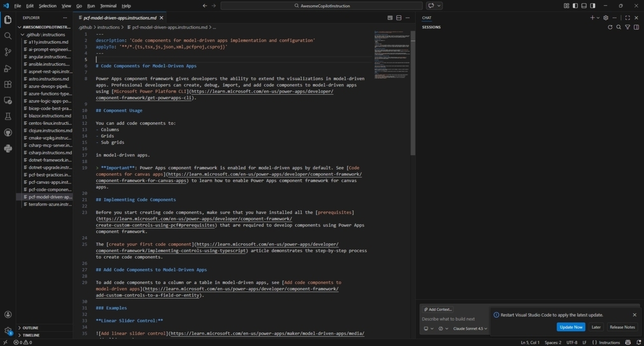Screen dimensions: 644x346
Task: Click Spaces: 2 indentation in status bar
Action: [553, 343]
